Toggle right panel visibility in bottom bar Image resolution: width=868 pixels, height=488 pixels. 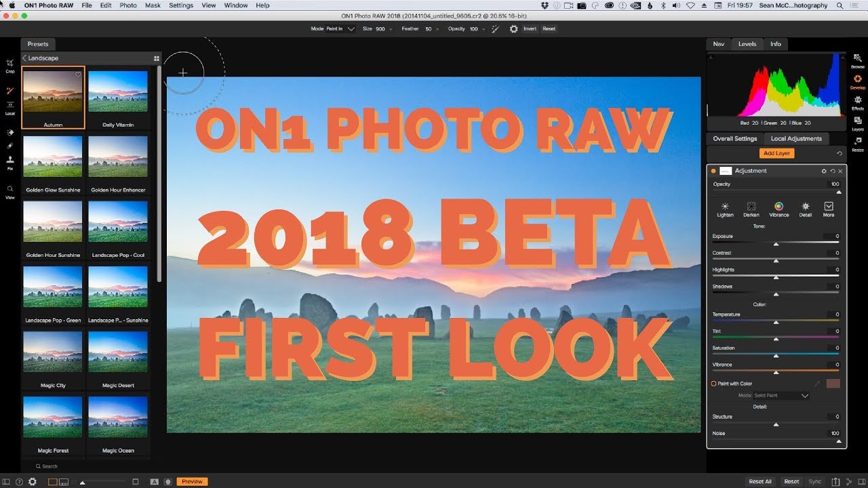coord(862,482)
